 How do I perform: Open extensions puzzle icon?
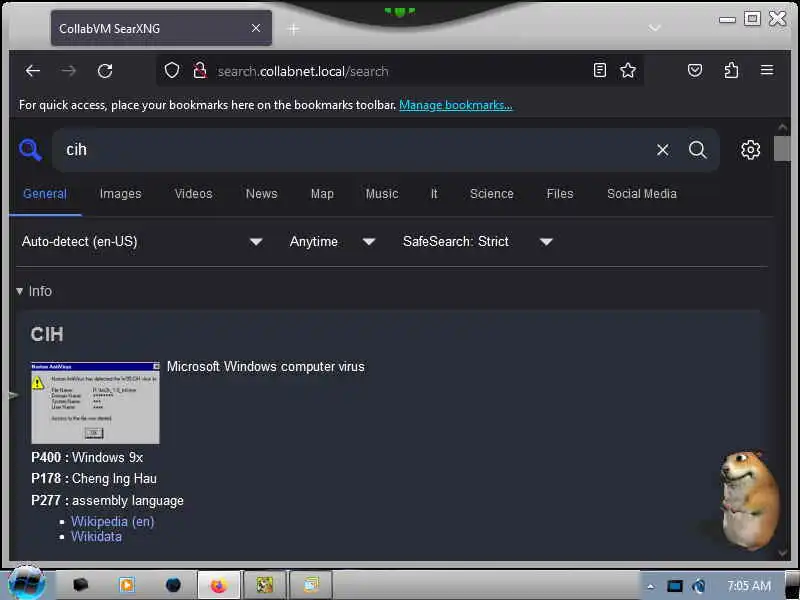pos(731,70)
